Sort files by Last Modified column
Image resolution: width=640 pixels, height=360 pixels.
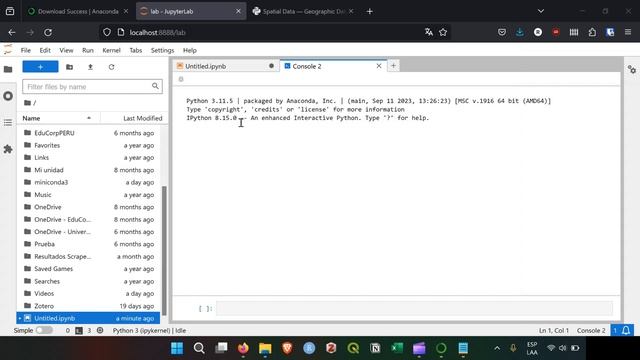134,118
